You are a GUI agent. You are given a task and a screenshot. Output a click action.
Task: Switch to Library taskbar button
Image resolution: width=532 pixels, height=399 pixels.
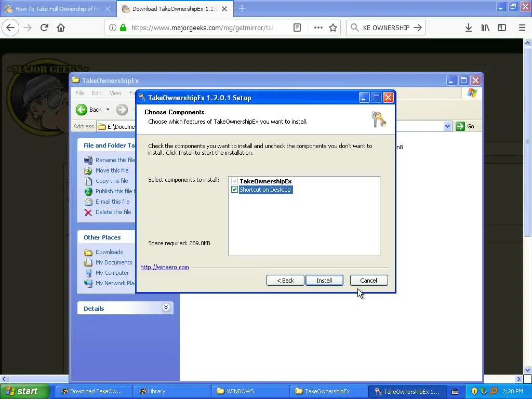pos(171,391)
